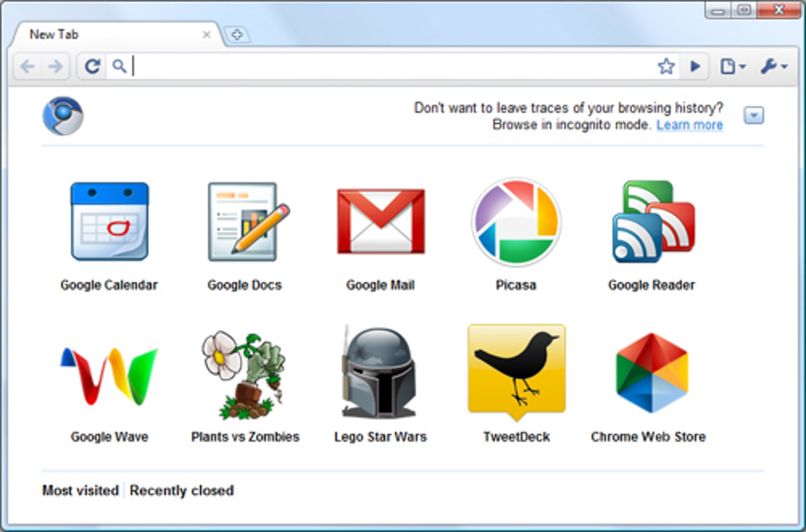The image size is (806, 532).
Task: Open the Chrome Web Store icon
Action: pos(651,373)
